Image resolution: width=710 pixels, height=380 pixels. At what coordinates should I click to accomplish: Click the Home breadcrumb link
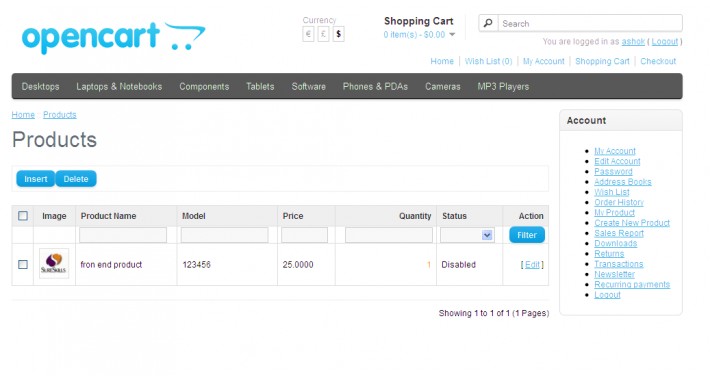(x=23, y=115)
